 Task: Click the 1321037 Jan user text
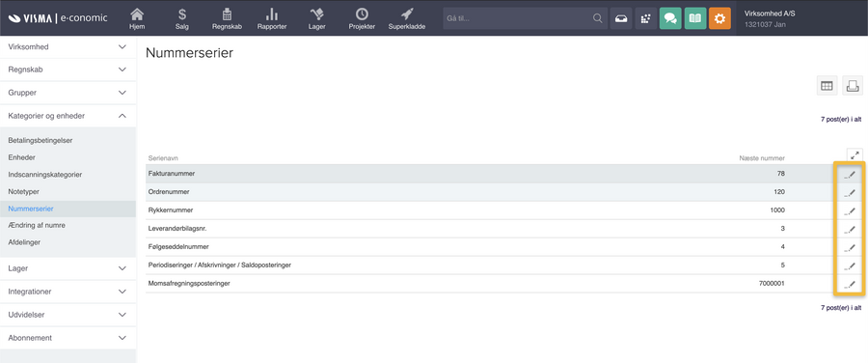765,24
